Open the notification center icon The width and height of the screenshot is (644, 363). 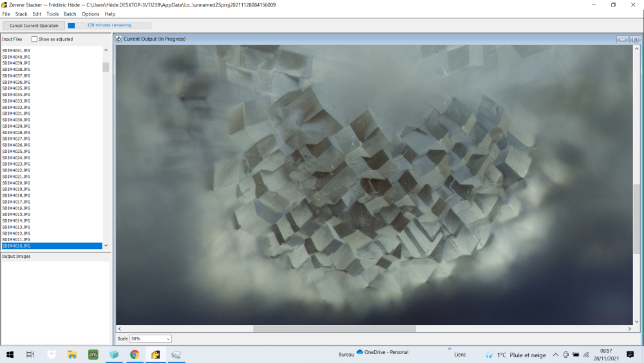pos(630,355)
